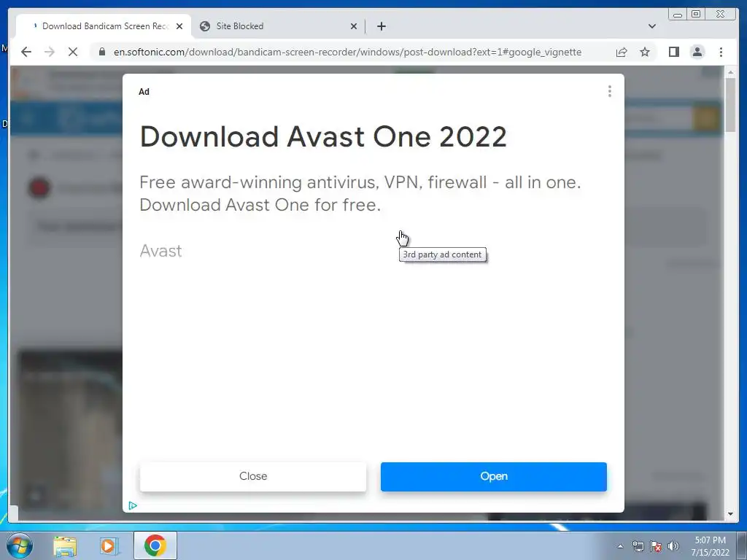Click the share page icon

click(x=622, y=52)
